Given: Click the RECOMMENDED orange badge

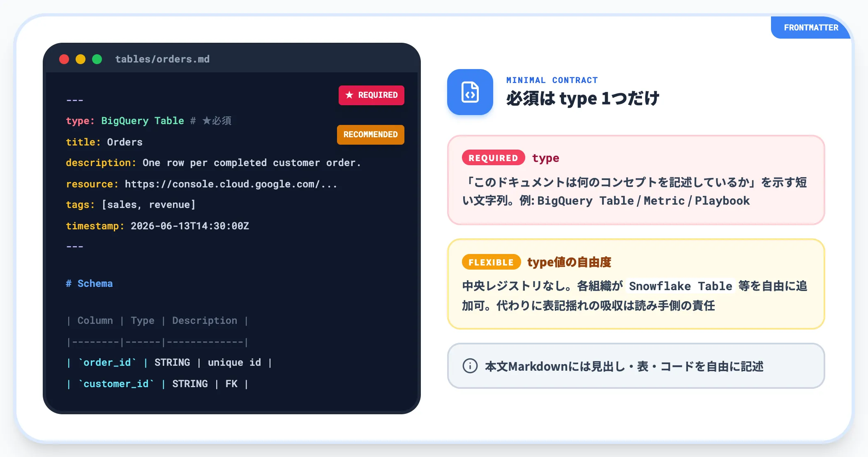Looking at the screenshot, I should coord(370,134).
